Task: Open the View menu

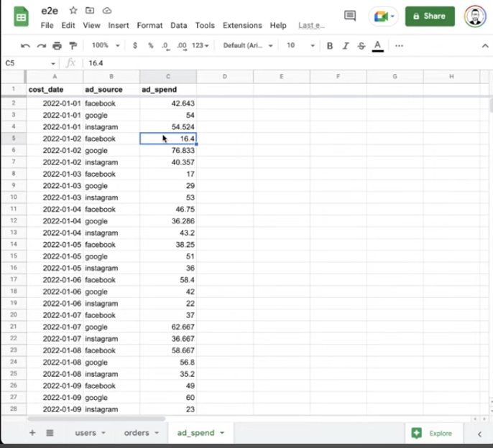Action: [91, 25]
